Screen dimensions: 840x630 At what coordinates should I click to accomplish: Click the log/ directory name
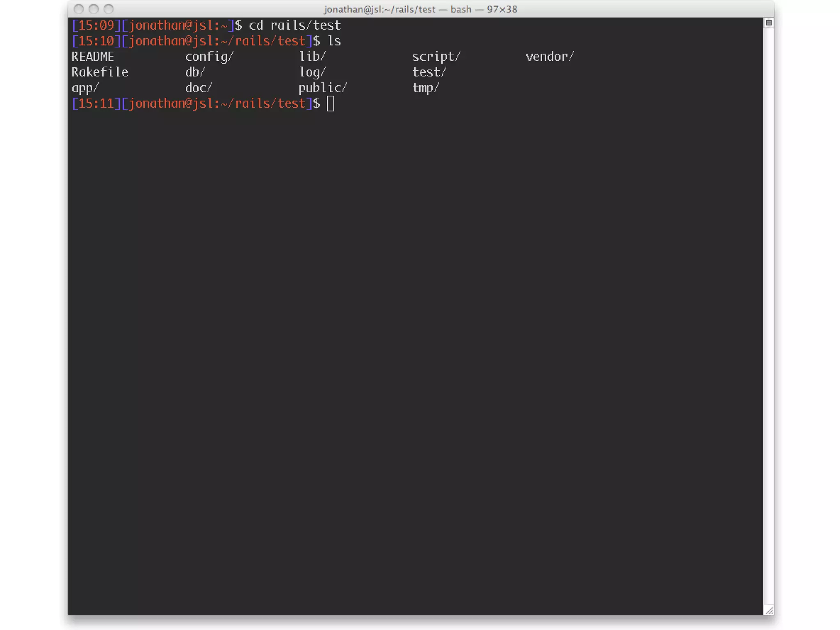[312, 72]
